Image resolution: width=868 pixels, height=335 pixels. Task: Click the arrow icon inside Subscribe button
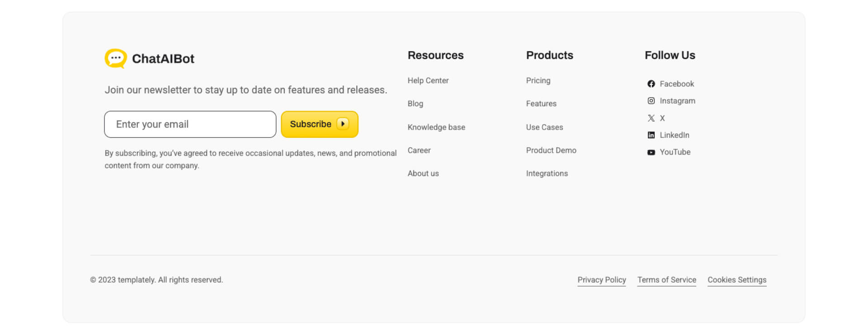343,124
